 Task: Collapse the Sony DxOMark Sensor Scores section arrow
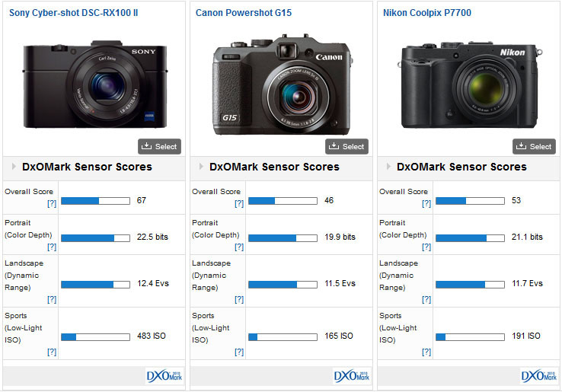pos(14,167)
